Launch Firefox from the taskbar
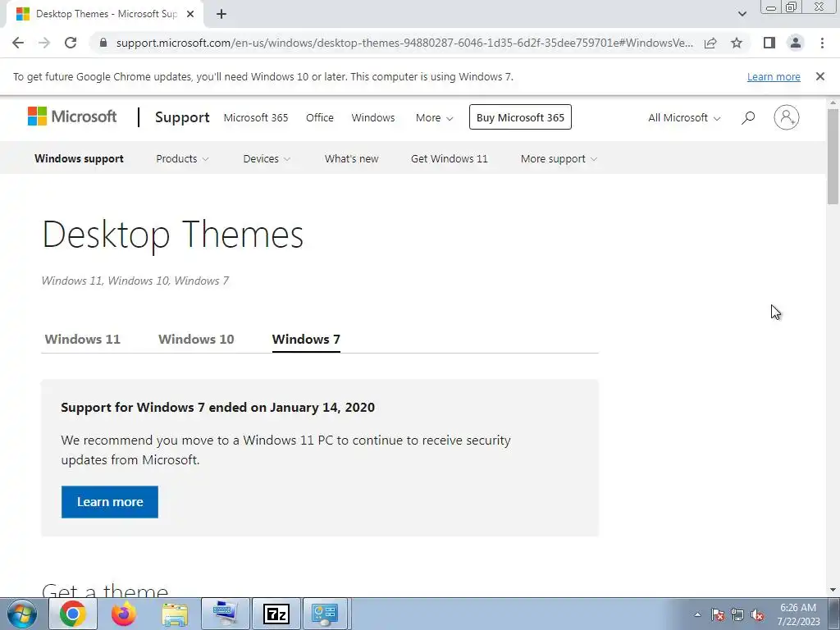Screen dimensions: 840x630 tap(124, 614)
